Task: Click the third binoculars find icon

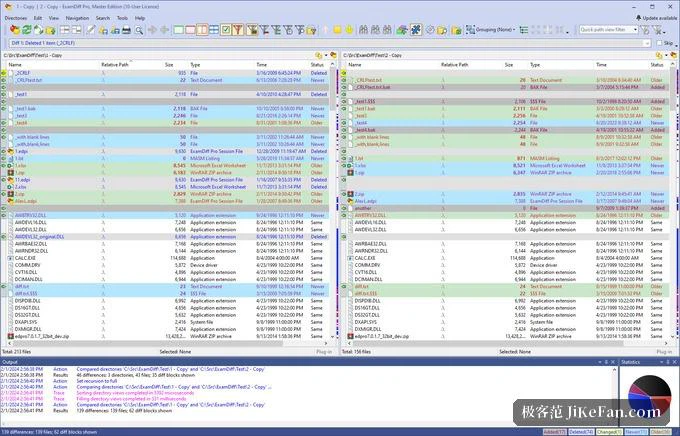Action: [x=387, y=30]
